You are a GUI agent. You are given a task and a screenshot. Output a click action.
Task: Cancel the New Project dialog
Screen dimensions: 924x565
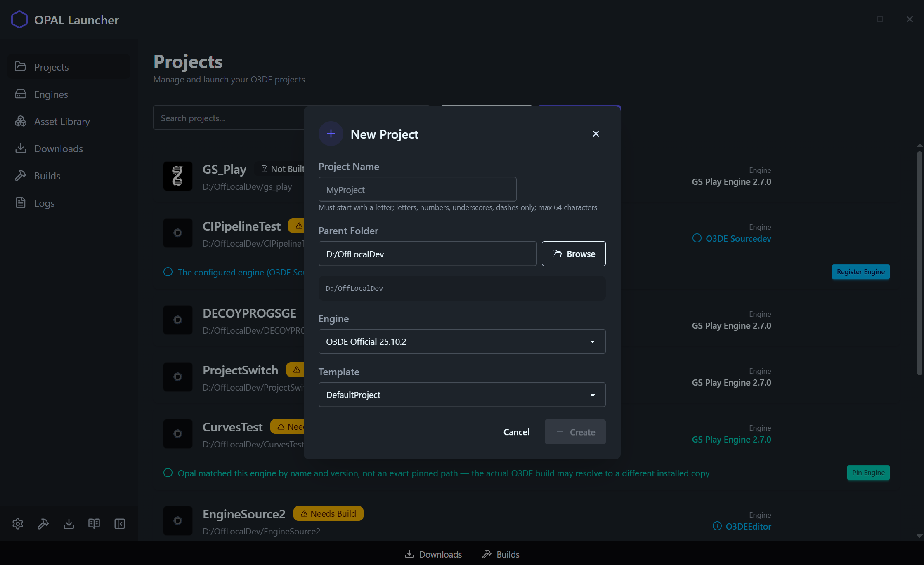click(x=516, y=432)
